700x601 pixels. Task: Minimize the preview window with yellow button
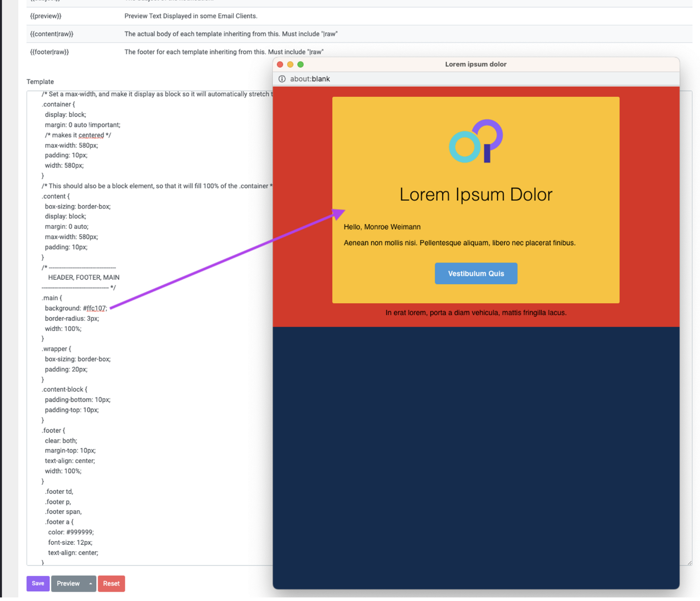point(290,64)
